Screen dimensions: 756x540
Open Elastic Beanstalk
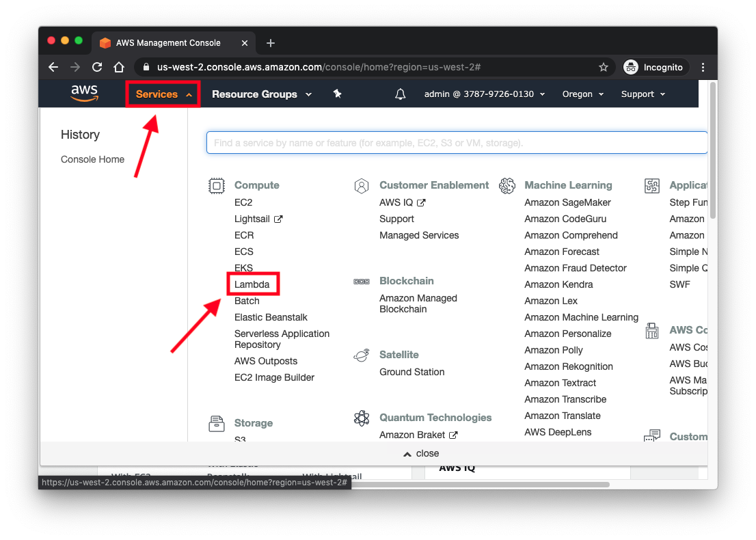tap(271, 317)
